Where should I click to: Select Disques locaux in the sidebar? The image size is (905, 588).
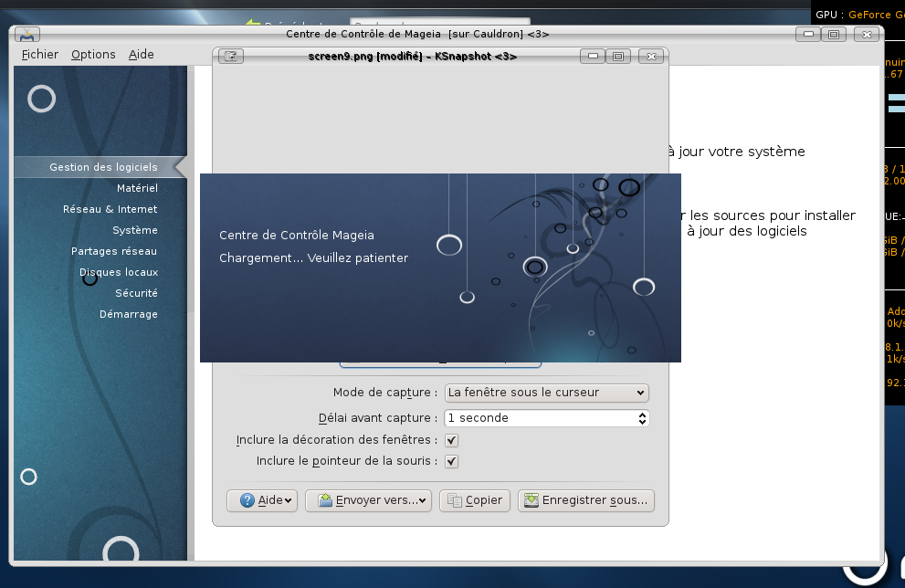pos(119,272)
